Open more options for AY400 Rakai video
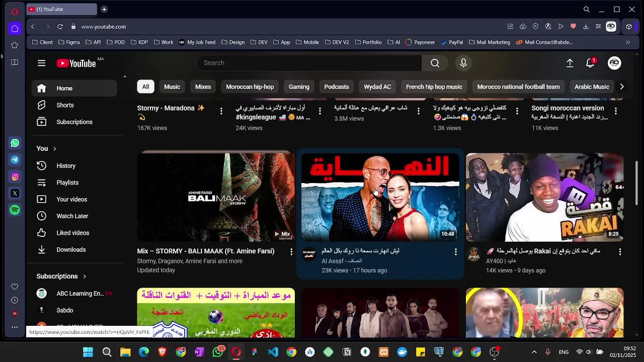Screen dimensions: 644x362 point(620,251)
